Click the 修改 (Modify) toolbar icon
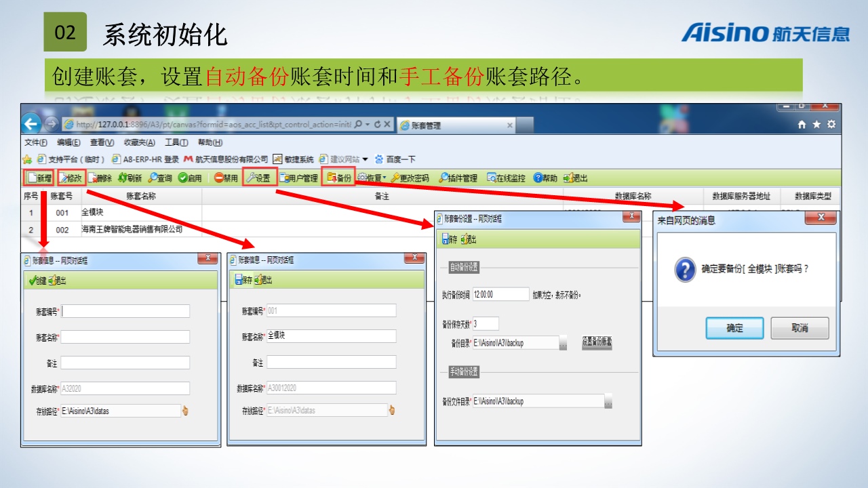Viewport: 868px width, 488px height. (71, 178)
